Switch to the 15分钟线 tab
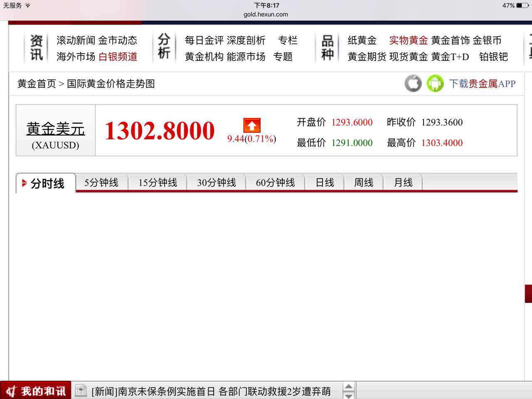The height and width of the screenshot is (399, 532). pos(158,182)
